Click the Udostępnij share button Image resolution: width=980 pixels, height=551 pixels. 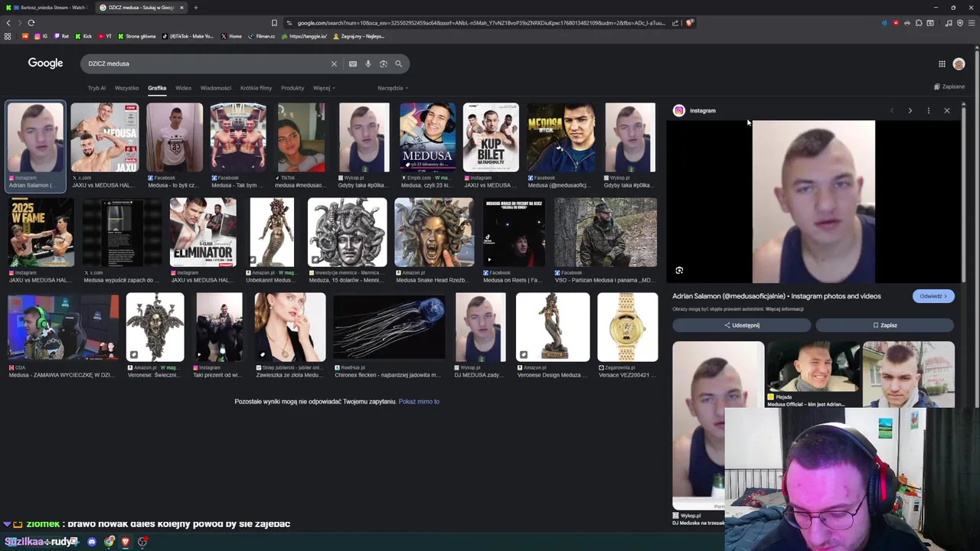tap(742, 325)
